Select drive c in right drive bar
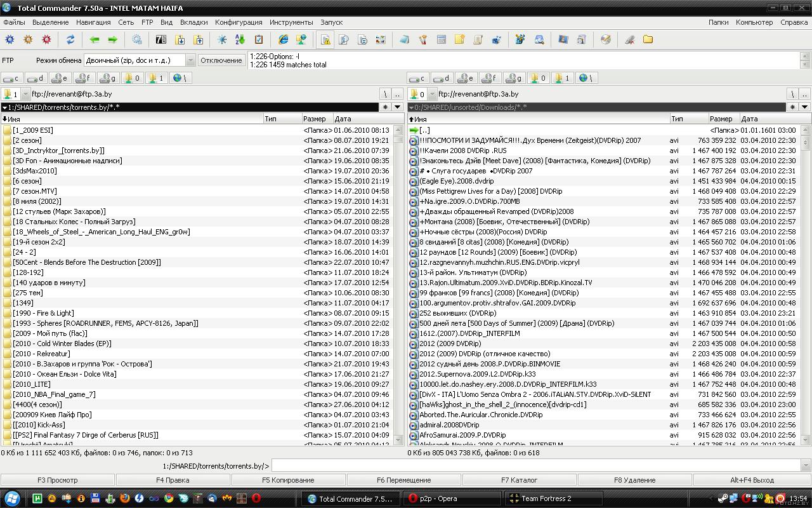Viewport: 812px width, 508px height. tap(417, 78)
